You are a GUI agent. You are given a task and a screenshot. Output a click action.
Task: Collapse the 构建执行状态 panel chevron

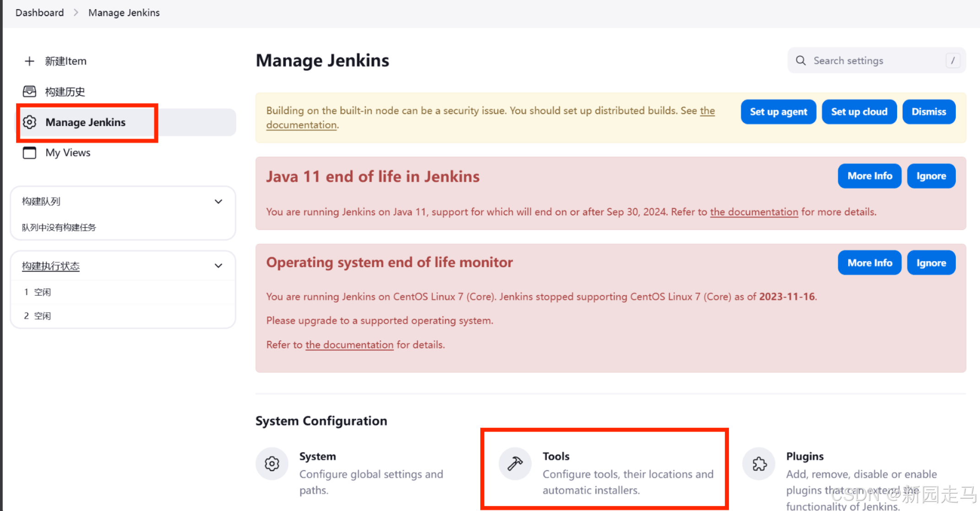point(218,266)
